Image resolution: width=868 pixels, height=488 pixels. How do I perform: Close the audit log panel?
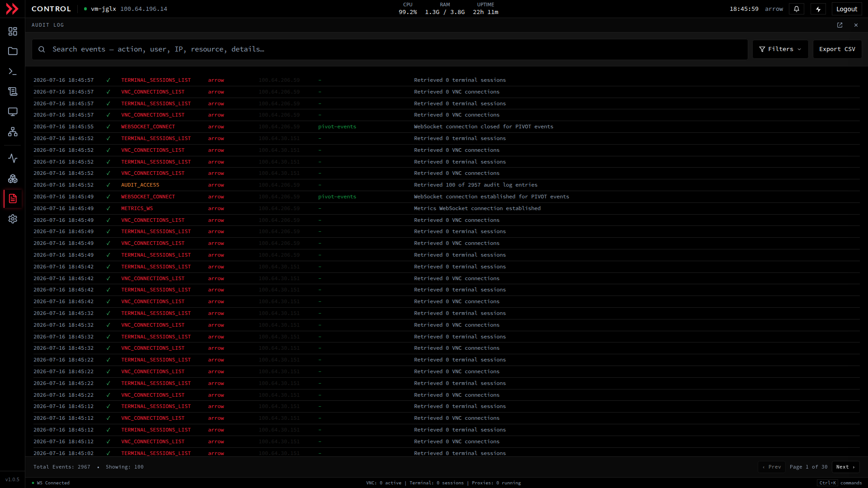(856, 25)
